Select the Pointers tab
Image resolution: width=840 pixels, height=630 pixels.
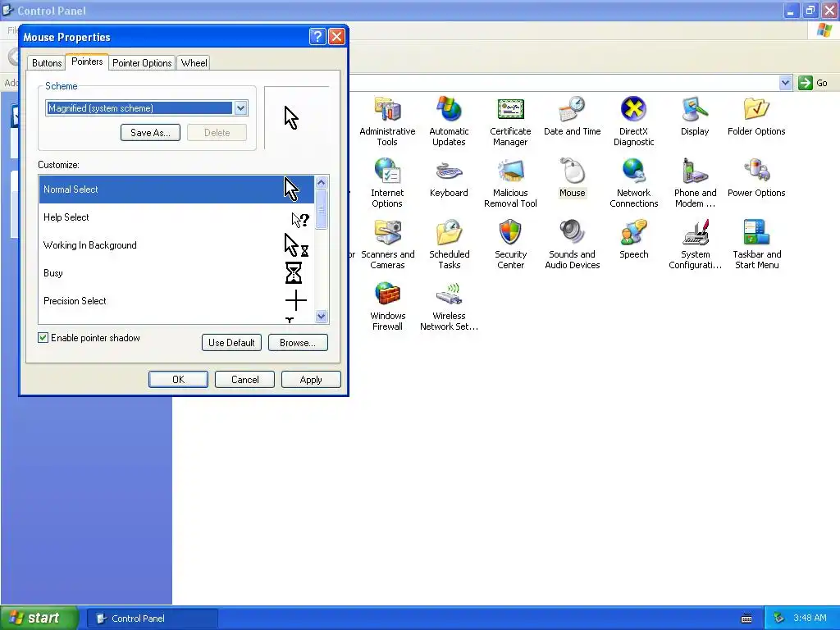pyautogui.click(x=87, y=62)
